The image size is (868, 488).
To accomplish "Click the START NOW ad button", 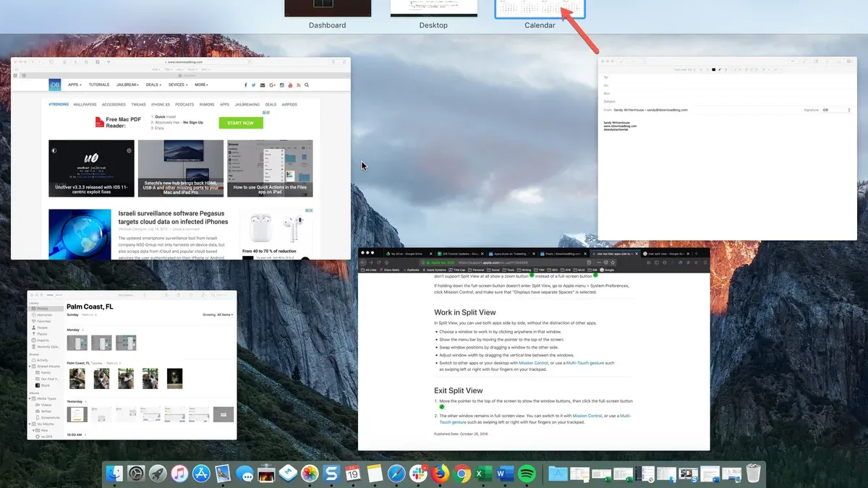I will pyautogui.click(x=241, y=123).
